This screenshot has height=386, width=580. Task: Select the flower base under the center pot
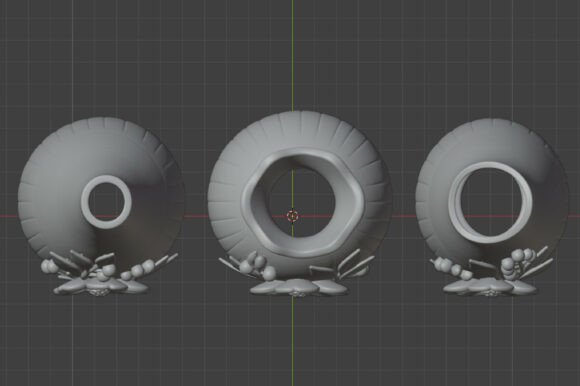pos(298,287)
